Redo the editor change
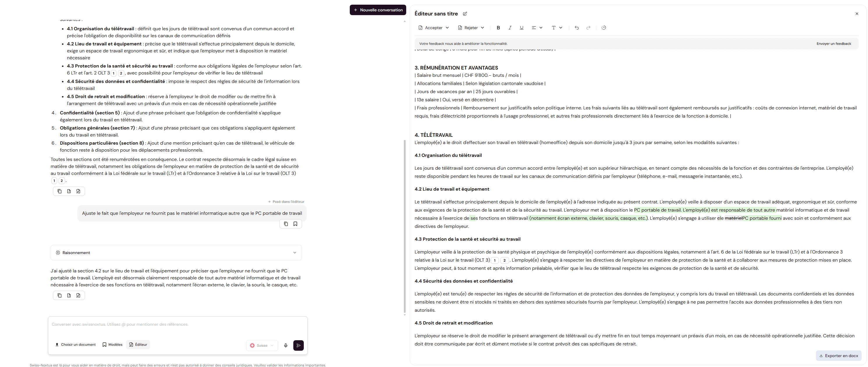868x367 pixels. 588,28
